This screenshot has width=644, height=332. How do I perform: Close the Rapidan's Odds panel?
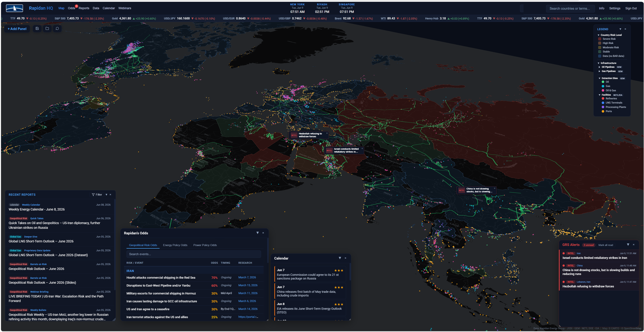263,233
